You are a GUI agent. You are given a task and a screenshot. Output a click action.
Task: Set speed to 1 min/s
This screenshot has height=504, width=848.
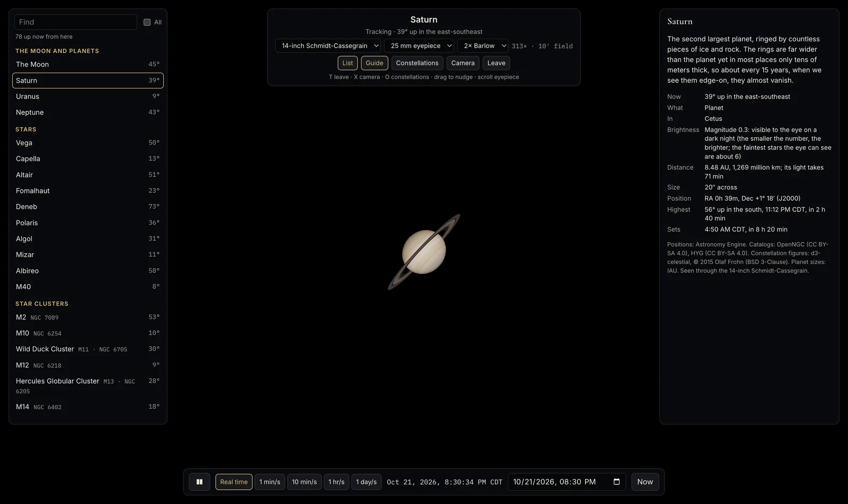pos(270,482)
